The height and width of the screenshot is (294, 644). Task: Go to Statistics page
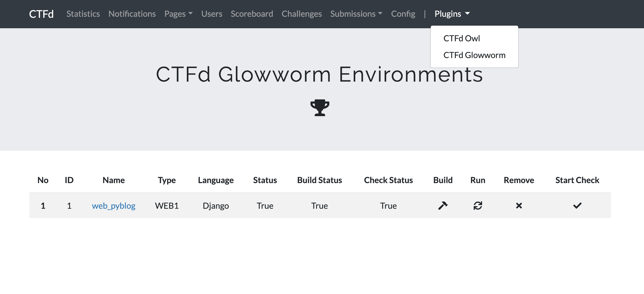click(83, 14)
